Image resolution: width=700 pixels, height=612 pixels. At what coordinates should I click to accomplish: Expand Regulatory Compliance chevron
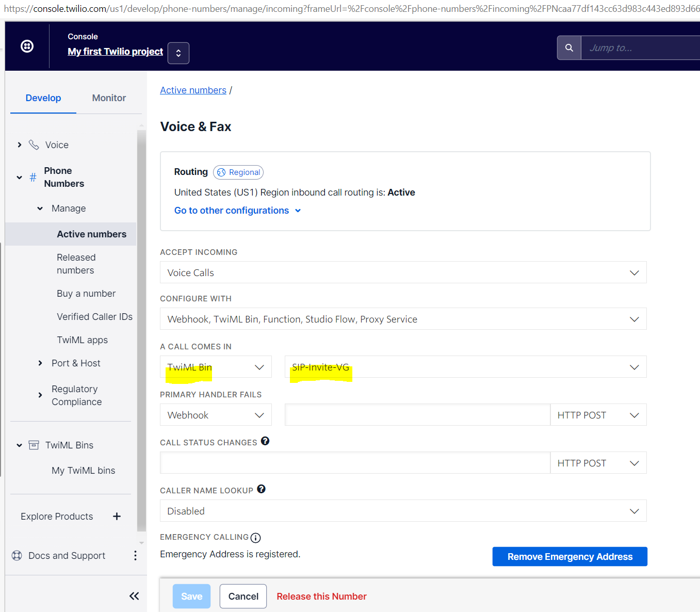[40, 395]
